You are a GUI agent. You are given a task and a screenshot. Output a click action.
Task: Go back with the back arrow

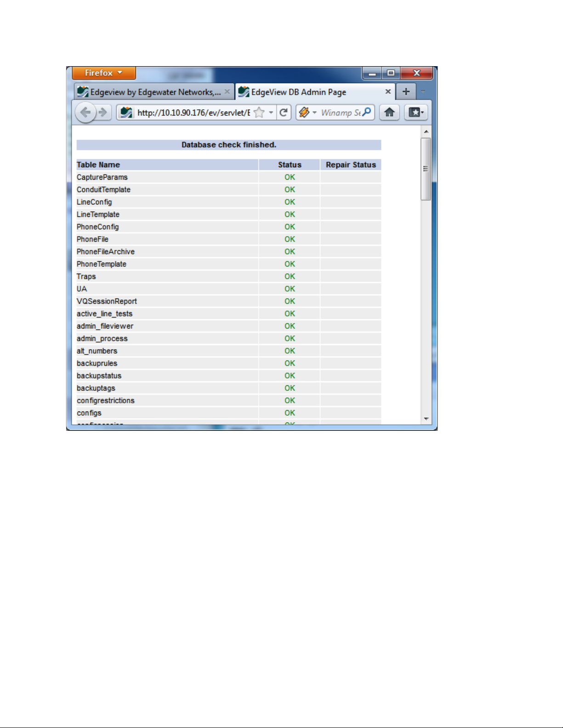[x=85, y=113]
